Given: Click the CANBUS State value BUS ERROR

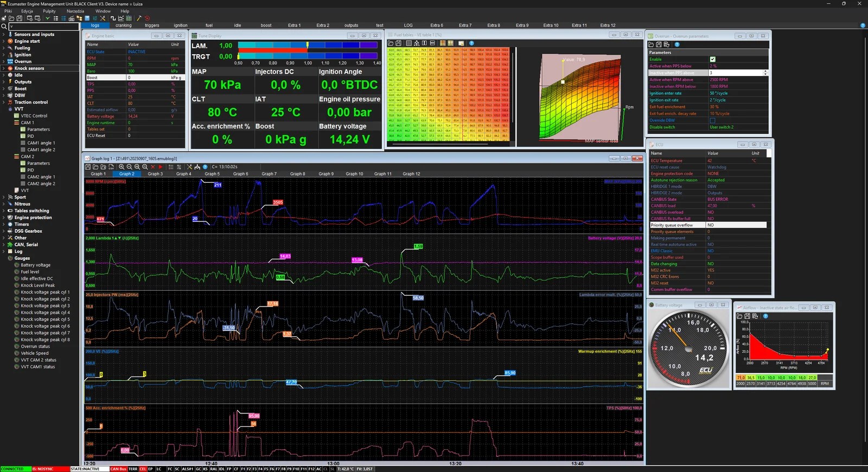Looking at the screenshot, I should pyautogui.click(x=718, y=200).
